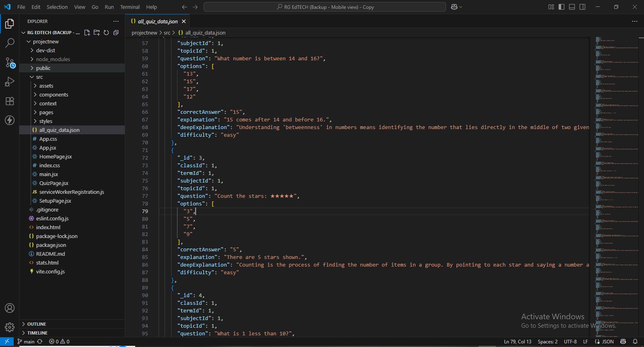Refresh the Explorer file tree
Screen dimensions: 644x347
coord(106,33)
